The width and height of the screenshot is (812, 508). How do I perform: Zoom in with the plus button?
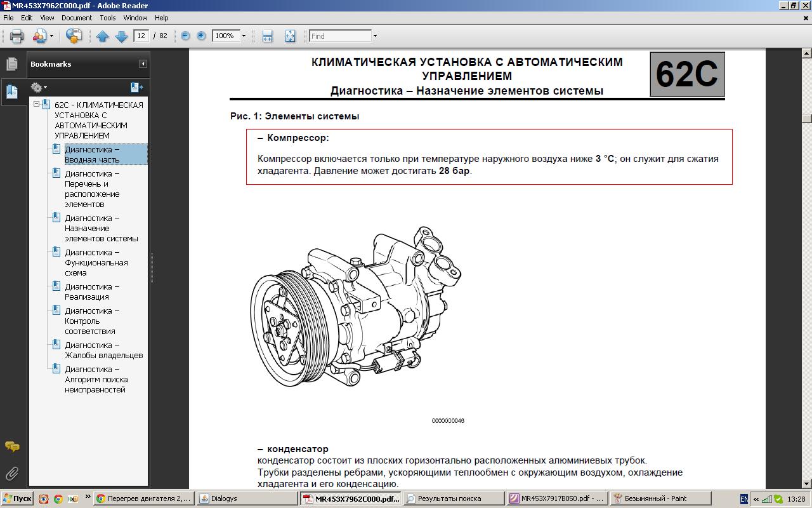pyautogui.click(x=201, y=36)
